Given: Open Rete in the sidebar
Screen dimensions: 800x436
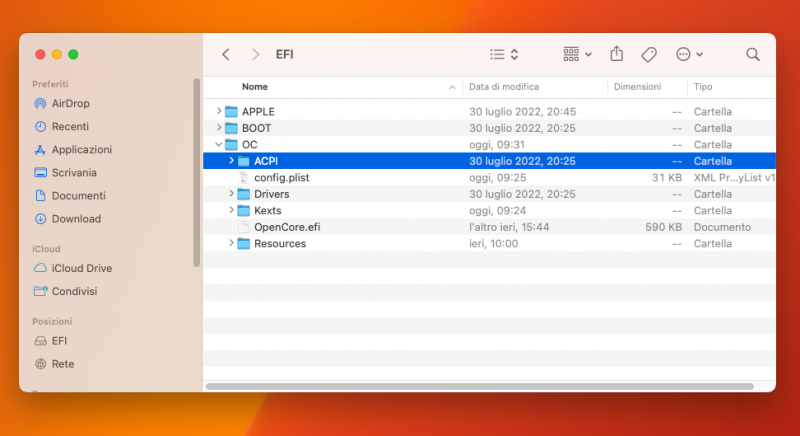Looking at the screenshot, I should tap(54, 364).
